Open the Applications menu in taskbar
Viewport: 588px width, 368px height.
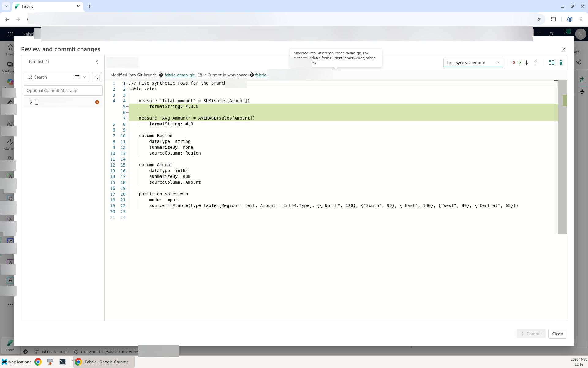(17, 362)
